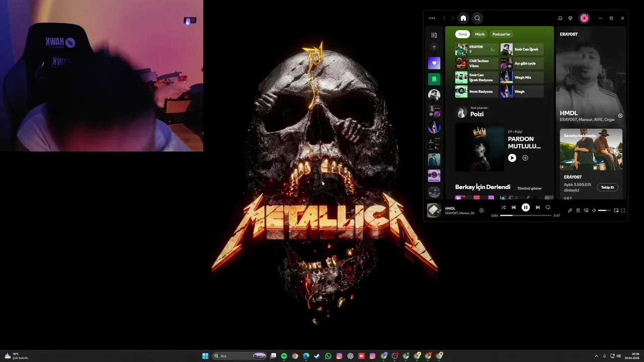Viewport: 644px width, 362px height.
Task: Go back with the left arrow
Action: tap(444, 18)
